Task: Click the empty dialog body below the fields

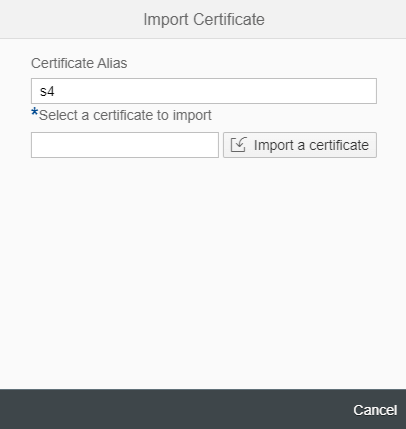Action: click(x=203, y=273)
